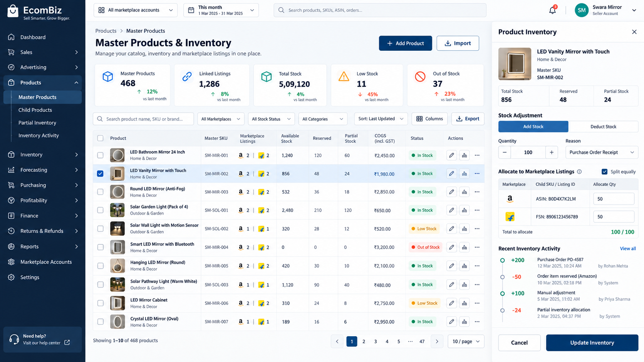Click the product search field above the table
The image size is (644, 362).
[143, 119]
